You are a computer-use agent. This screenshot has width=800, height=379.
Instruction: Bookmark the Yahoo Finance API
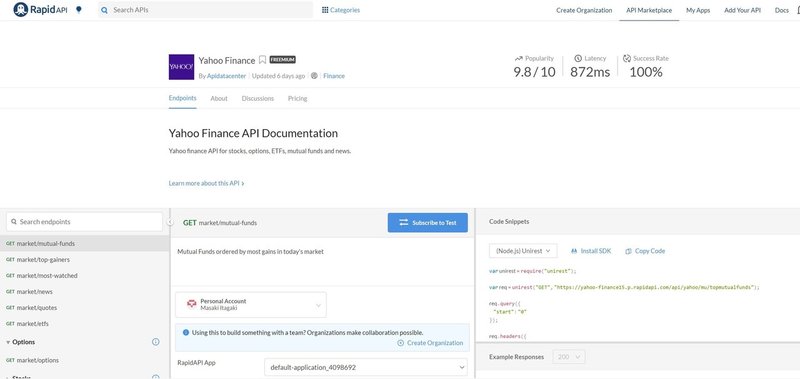click(262, 60)
